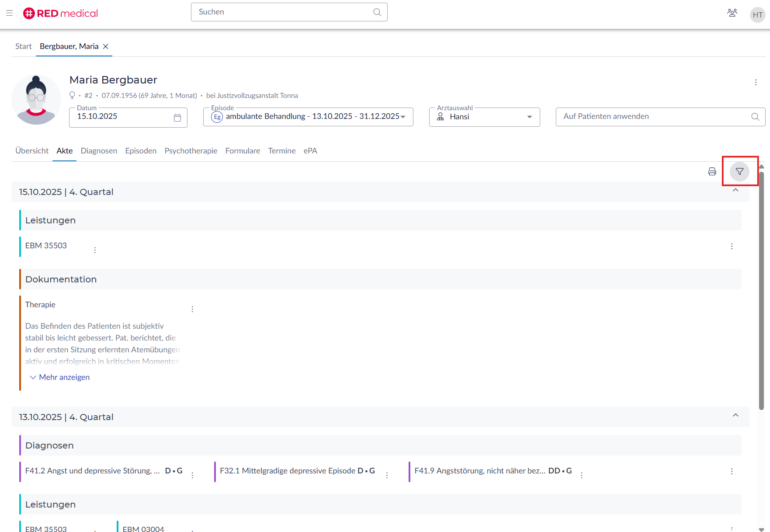Open the hamburger navigation menu

9,13
